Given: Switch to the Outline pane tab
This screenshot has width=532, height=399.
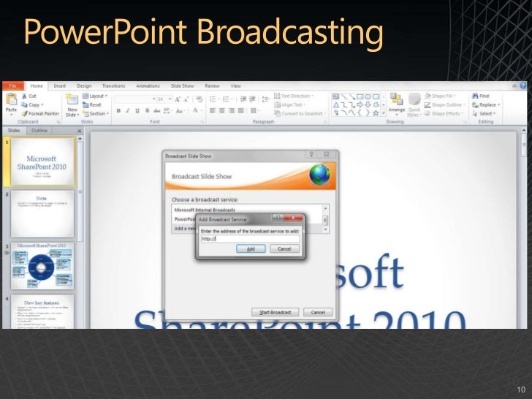Looking at the screenshot, I should tap(39, 131).
